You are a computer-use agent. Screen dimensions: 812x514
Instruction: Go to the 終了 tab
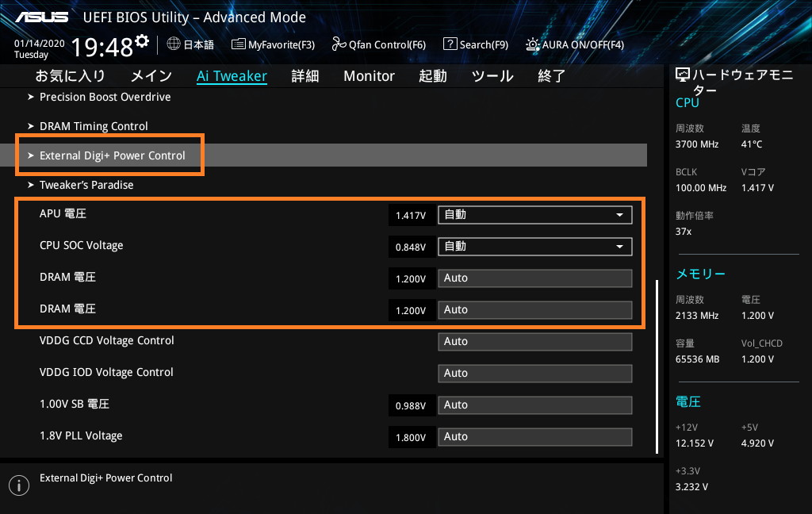[x=551, y=76]
